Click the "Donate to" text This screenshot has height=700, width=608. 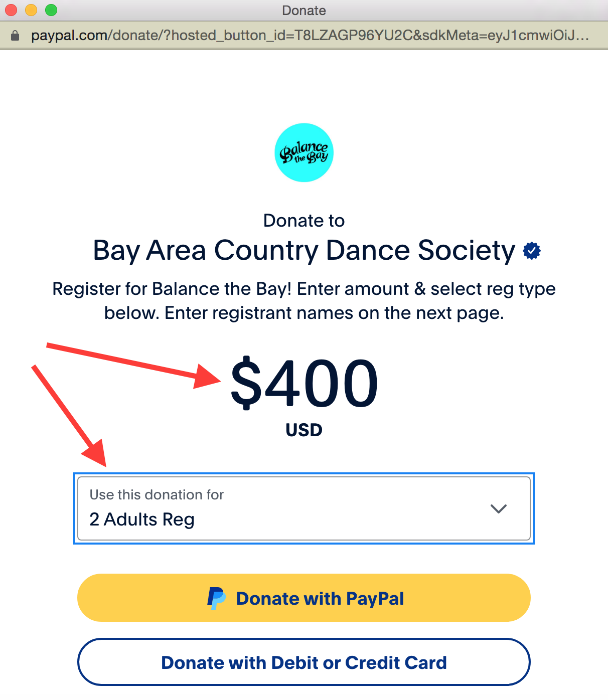(x=304, y=221)
